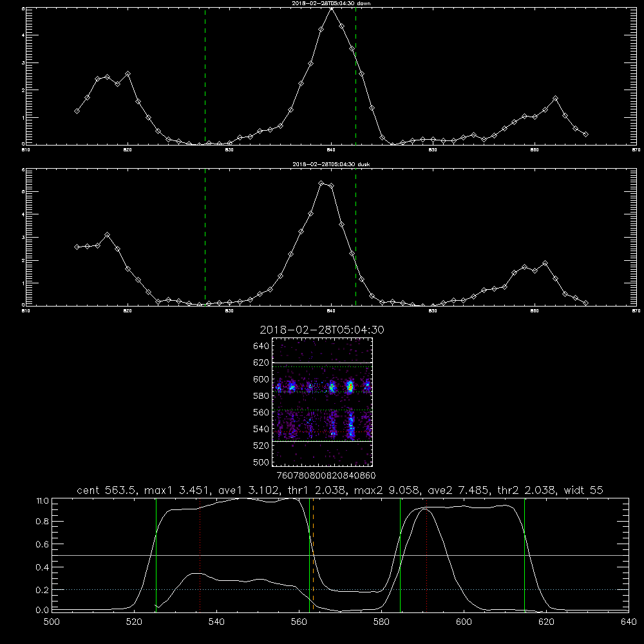Click the '2018-02-28T05:04:30 dusk' plot title
This screenshot has height=644, width=644.
click(x=331, y=164)
